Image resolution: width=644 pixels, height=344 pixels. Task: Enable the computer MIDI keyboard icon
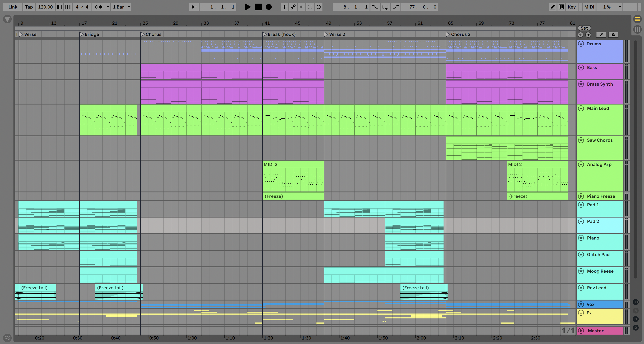561,7
